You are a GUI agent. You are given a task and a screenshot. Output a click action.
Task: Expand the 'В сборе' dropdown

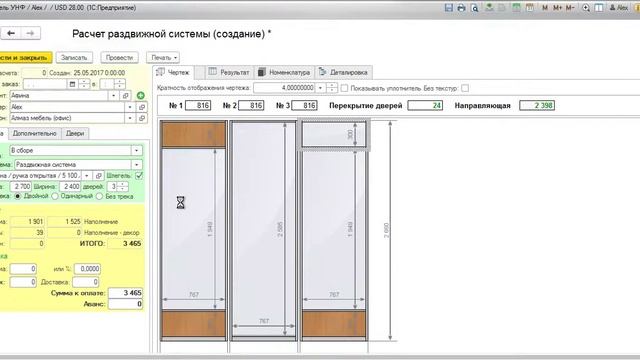137,151
